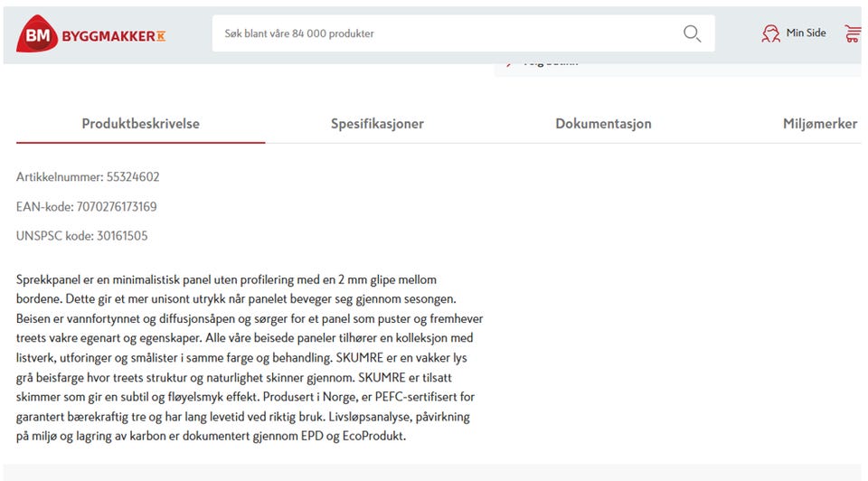Open the Min Side link
The height and width of the screenshot is (481, 868).
pos(806,33)
